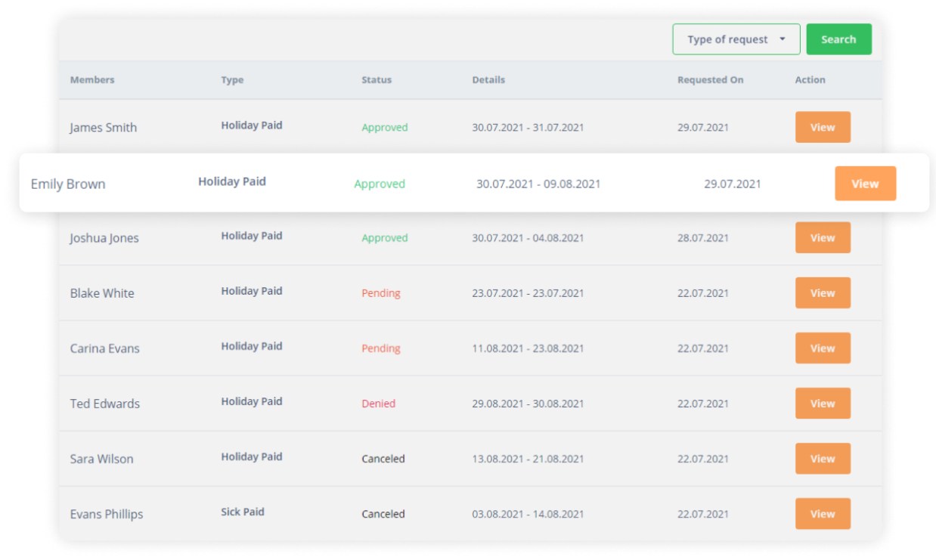View Ted Edwards's leave request
The image size is (936, 560).
[x=823, y=403]
